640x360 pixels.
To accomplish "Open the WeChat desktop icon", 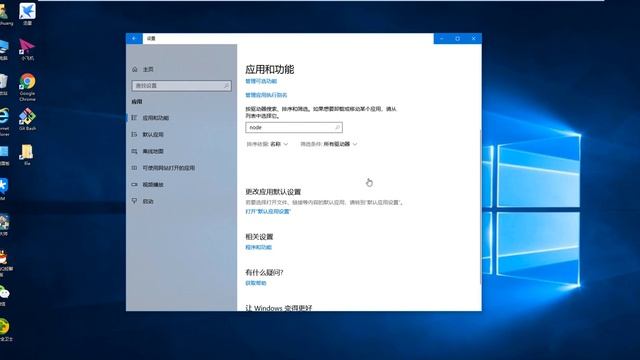I will pyautogui.click(x=4, y=295).
